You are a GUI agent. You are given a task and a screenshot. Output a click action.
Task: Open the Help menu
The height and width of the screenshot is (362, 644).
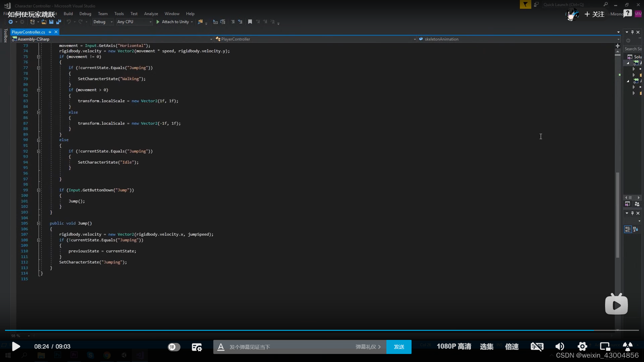click(190, 14)
